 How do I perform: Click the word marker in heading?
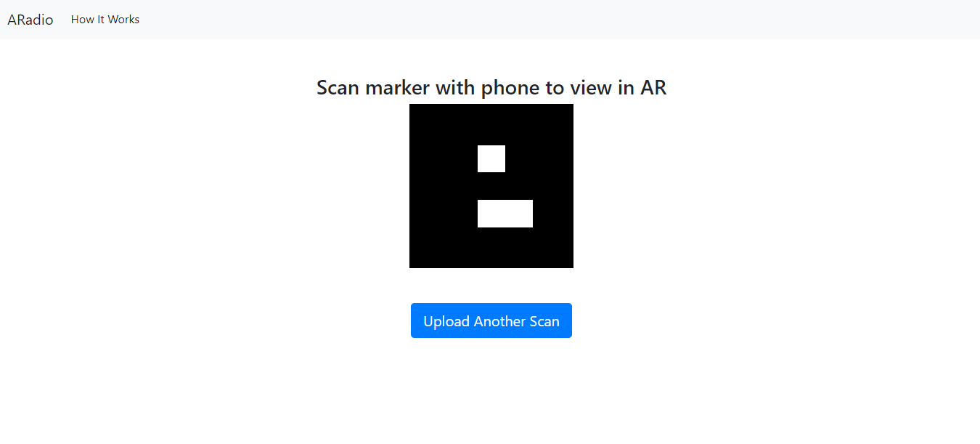tap(396, 88)
